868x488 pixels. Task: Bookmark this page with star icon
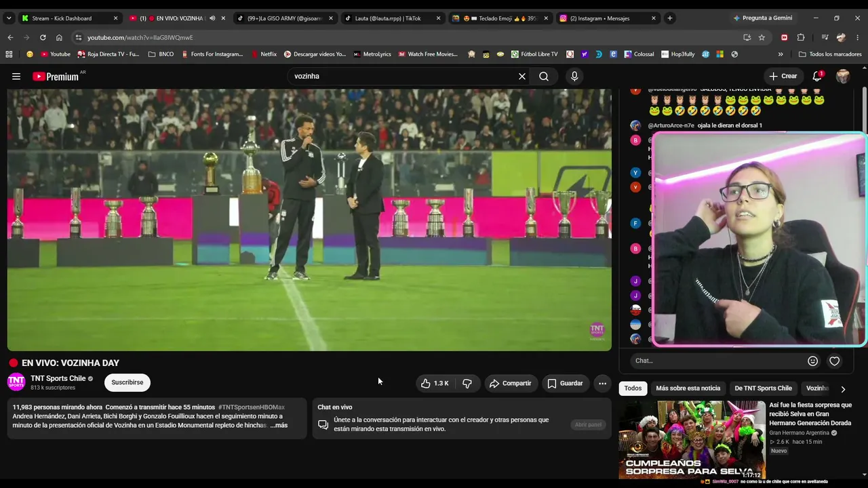click(x=762, y=37)
